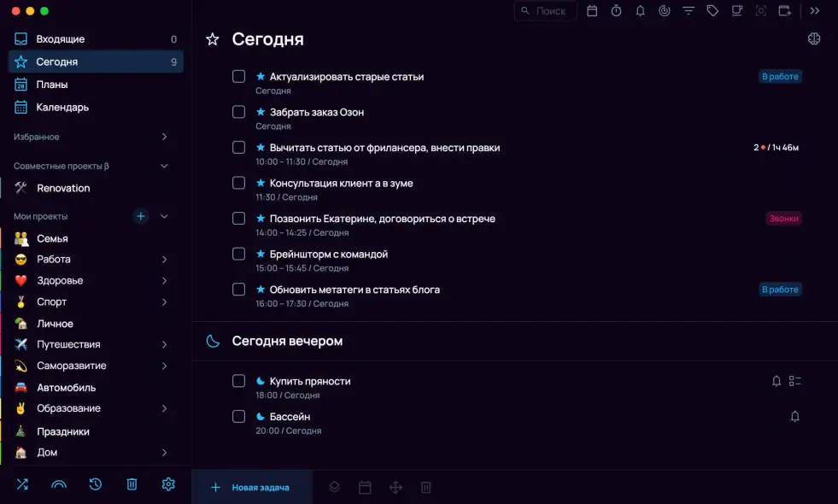Tick the checkbox for Бассейн task

(x=239, y=417)
